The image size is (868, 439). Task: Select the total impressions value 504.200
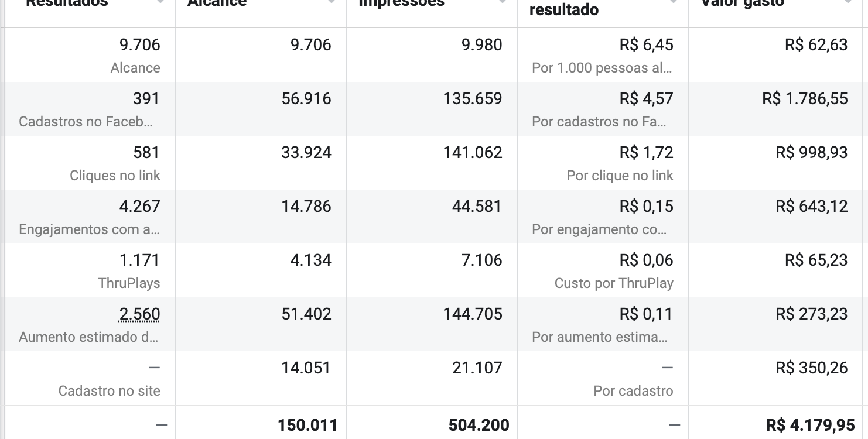point(479,425)
